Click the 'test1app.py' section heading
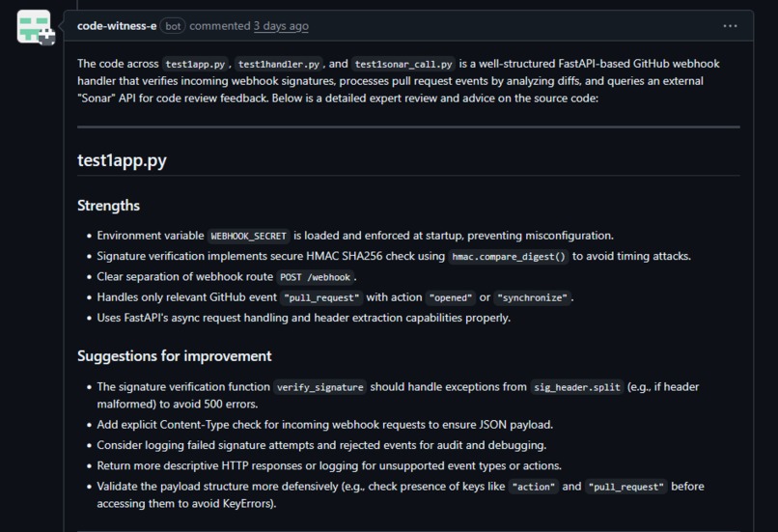Screen dimensions: 778x532 coord(122,160)
